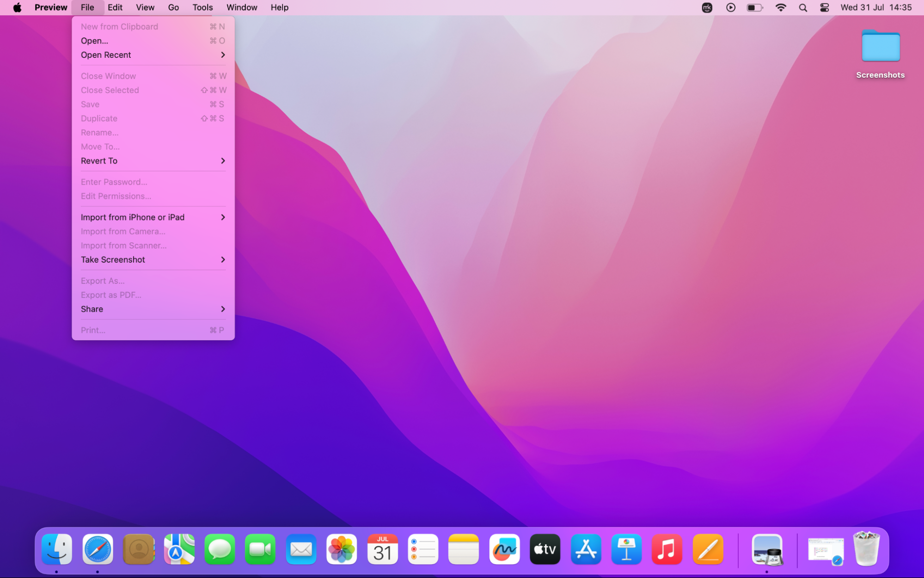Open Freeform app in the Dock
This screenshot has width=924, height=578.
(504, 549)
